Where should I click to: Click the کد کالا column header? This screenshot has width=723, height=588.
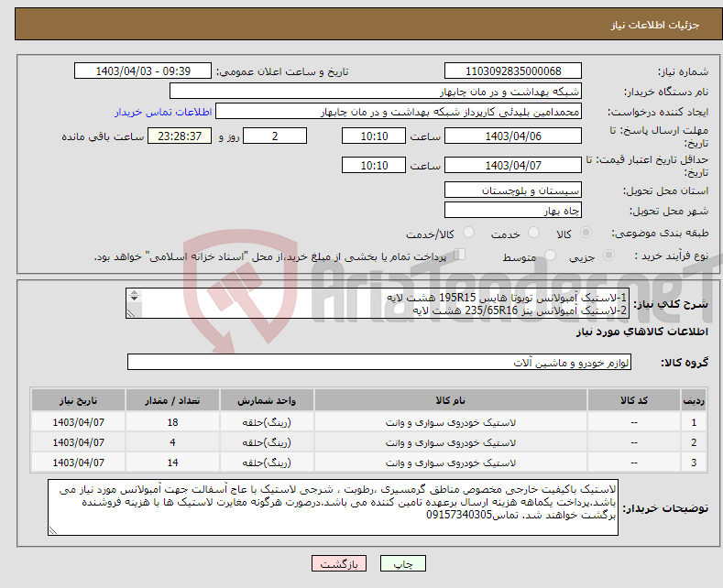pos(634,400)
